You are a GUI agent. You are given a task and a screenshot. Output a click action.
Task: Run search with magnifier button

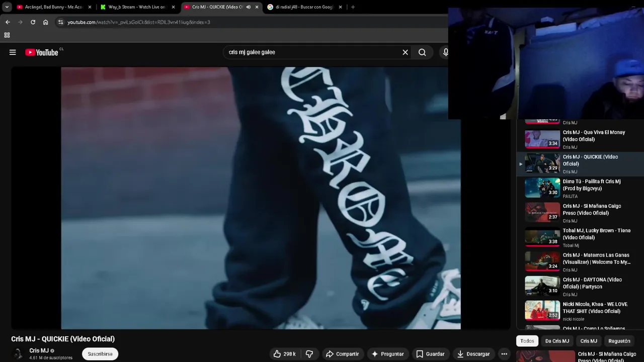click(422, 52)
